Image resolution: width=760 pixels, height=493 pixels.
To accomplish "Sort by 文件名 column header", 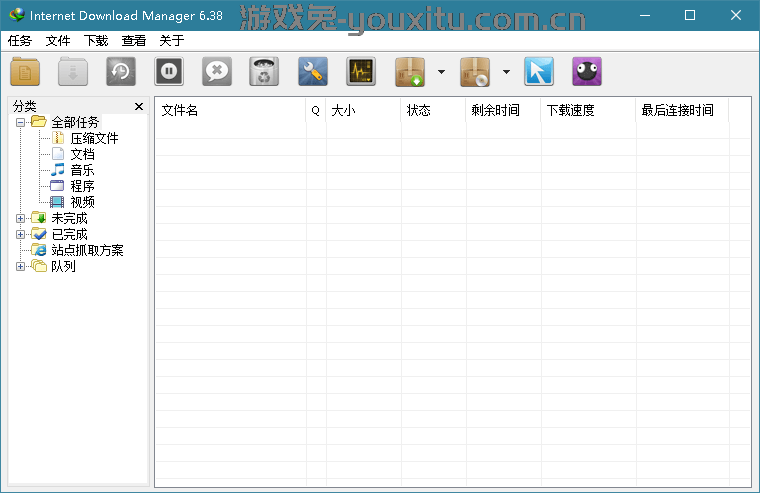I will (231, 110).
